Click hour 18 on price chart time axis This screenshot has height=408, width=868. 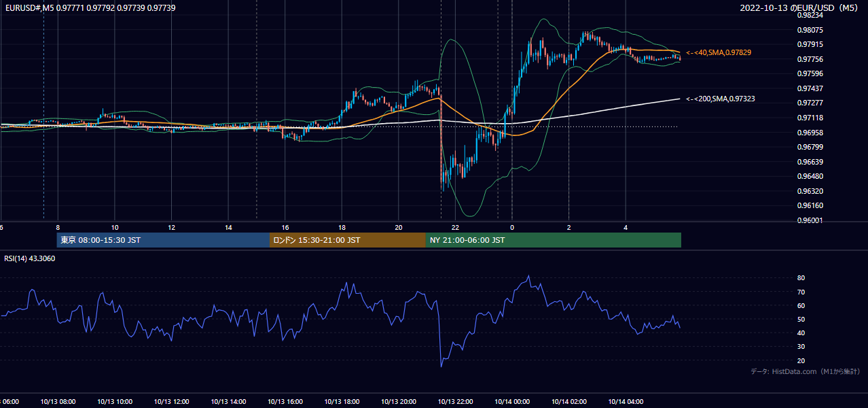[x=342, y=228]
